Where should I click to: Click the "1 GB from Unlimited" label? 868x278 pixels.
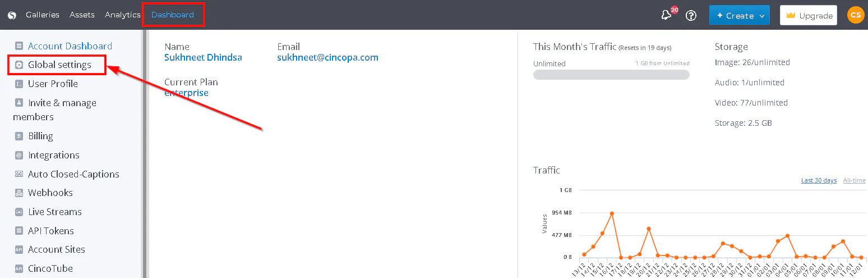click(662, 63)
